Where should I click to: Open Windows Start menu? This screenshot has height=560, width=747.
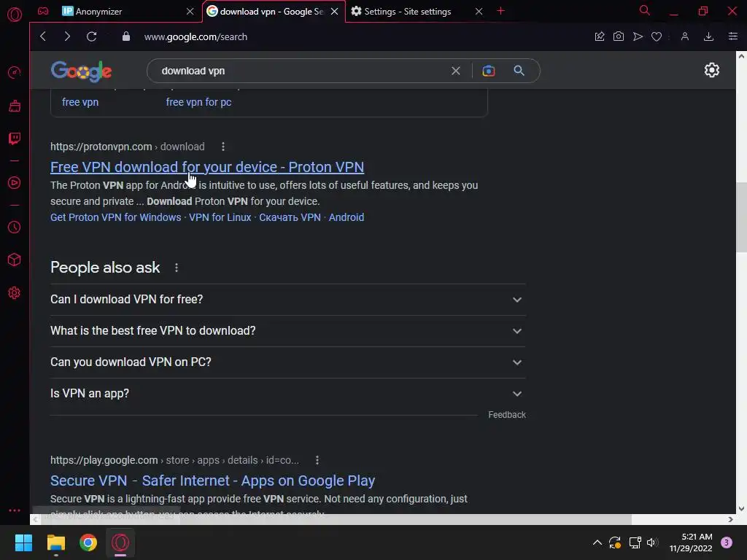point(23,542)
